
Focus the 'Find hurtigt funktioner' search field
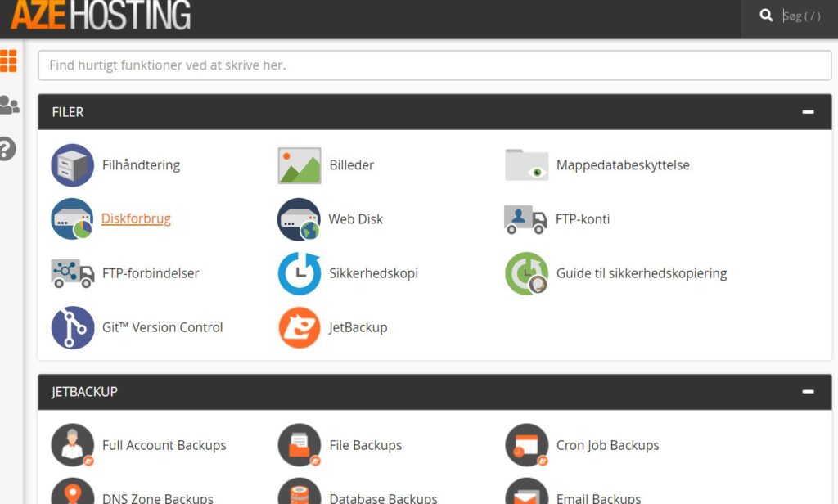click(435, 65)
